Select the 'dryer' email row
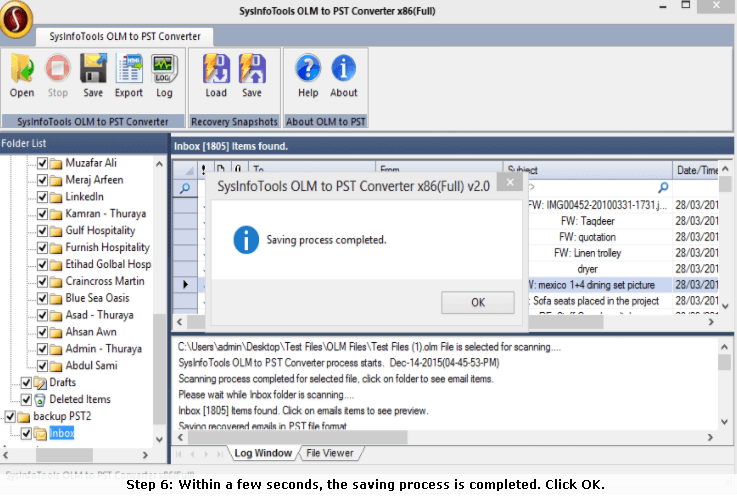Image resolution: width=737 pixels, height=498 pixels. tap(588, 269)
